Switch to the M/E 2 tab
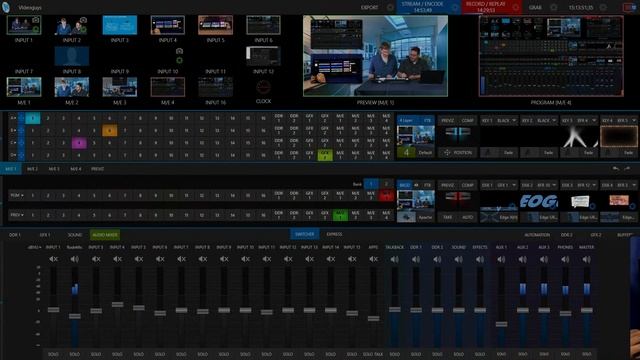This screenshot has height=360, width=640. (x=32, y=169)
